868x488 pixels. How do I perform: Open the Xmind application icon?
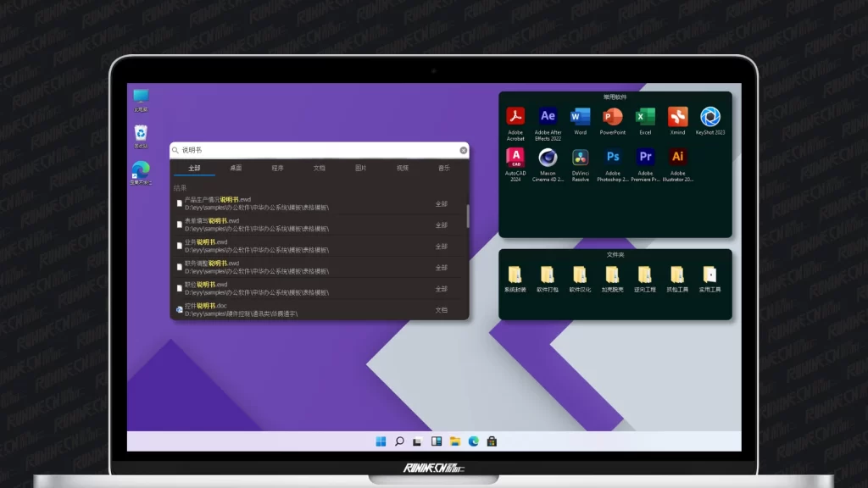click(x=677, y=117)
